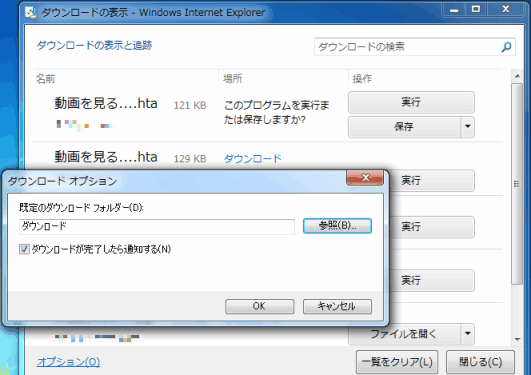
Task: Select the first 動画を見る....hta file name
Action: (x=106, y=103)
